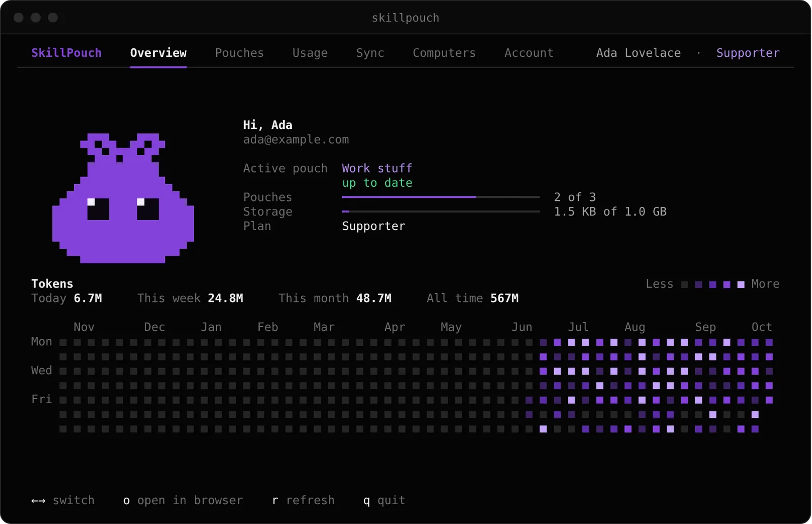This screenshot has height=524, width=812.
Task: Click the purple pixel-art pouch mascot
Action: click(123, 198)
